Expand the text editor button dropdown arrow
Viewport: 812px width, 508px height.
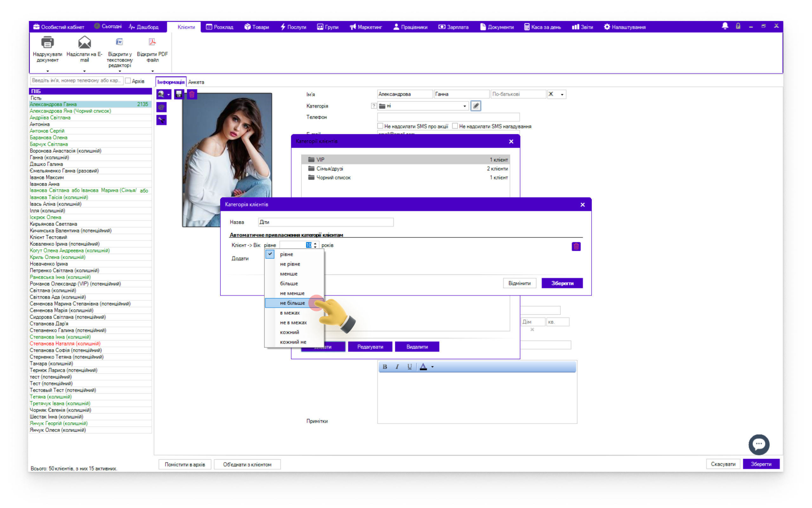tap(120, 71)
